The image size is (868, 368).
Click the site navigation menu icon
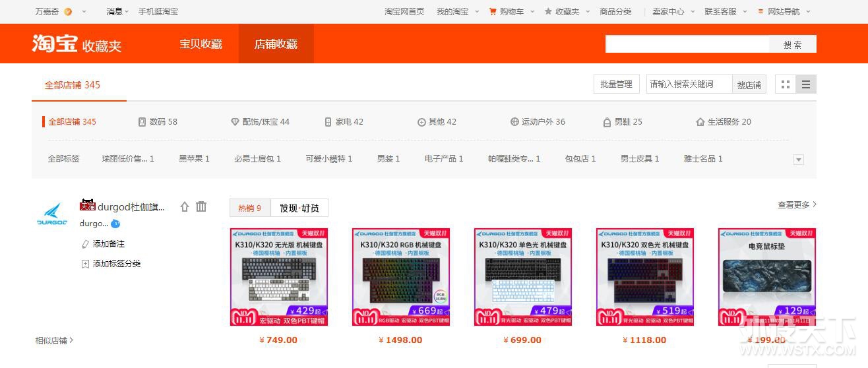click(760, 11)
